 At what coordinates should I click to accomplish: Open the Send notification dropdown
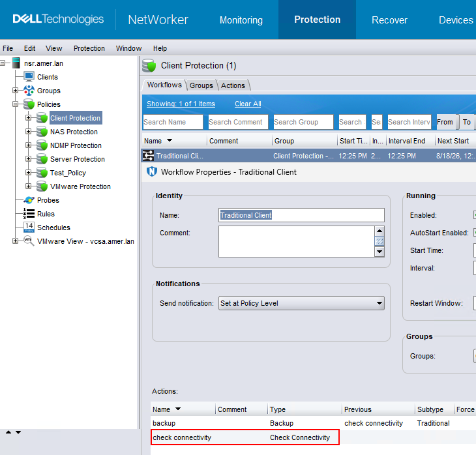pyautogui.click(x=301, y=303)
